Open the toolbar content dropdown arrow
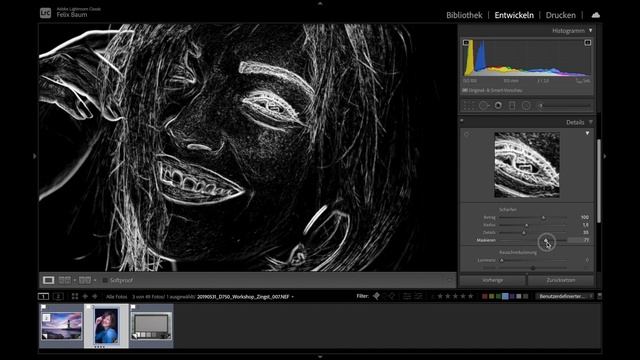This screenshot has width=640, height=360. [450, 280]
